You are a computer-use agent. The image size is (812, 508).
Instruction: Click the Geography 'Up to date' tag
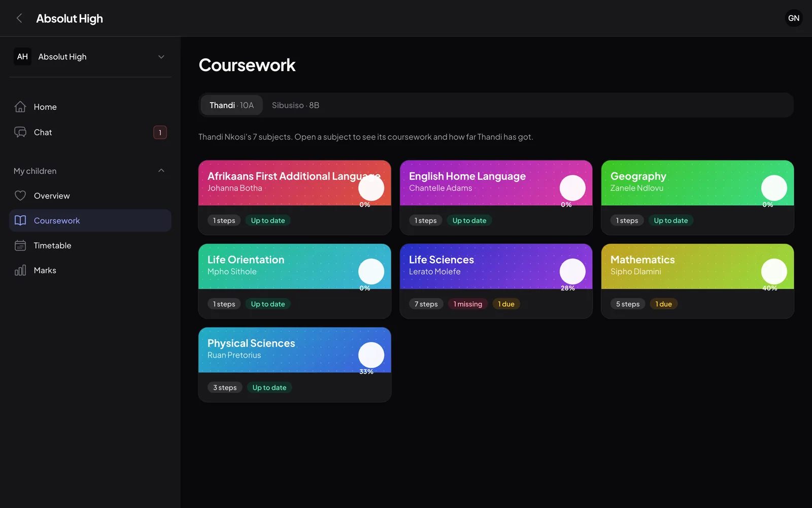[x=671, y=220]
